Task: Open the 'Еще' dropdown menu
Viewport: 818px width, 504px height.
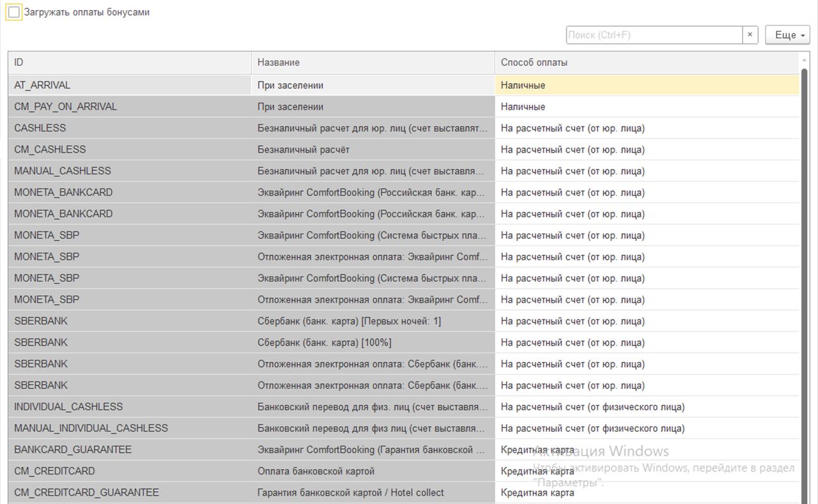Action: pos(787,35)
